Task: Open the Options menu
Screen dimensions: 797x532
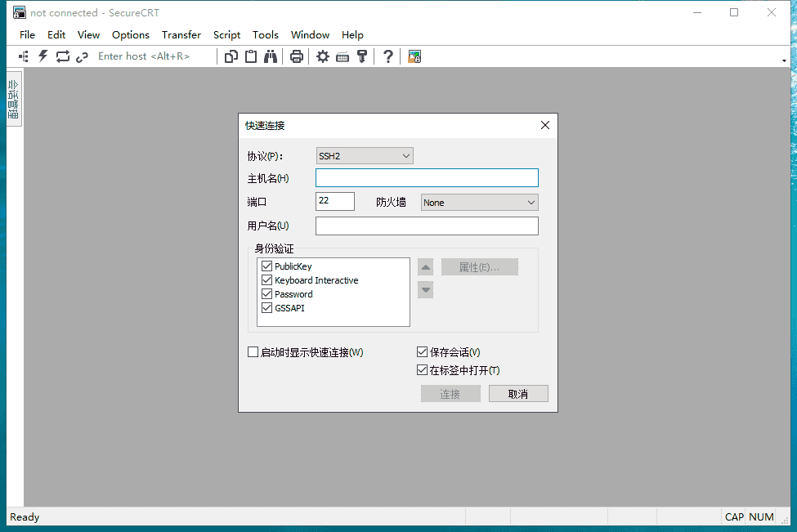Action: 130,35
